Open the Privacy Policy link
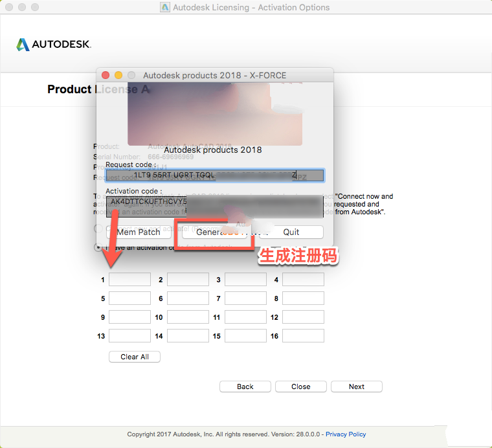Image resolution: width=492 pixels, height=448 pixels. click(x=346, y=434)
